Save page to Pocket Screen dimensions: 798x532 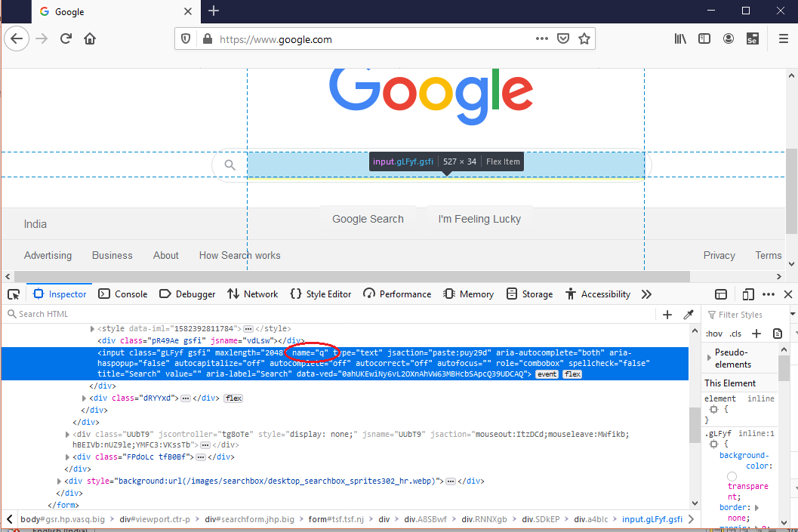(563, 38)
